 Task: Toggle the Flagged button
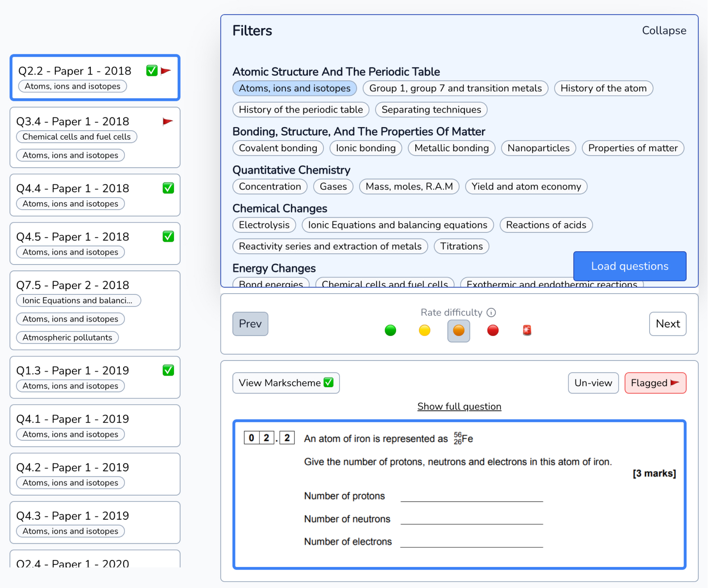click(655, 383)
